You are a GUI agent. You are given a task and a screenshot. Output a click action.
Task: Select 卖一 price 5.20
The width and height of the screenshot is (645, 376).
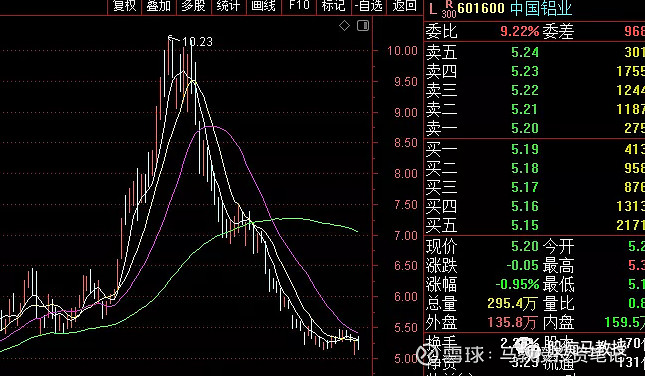tap(525, 128)
